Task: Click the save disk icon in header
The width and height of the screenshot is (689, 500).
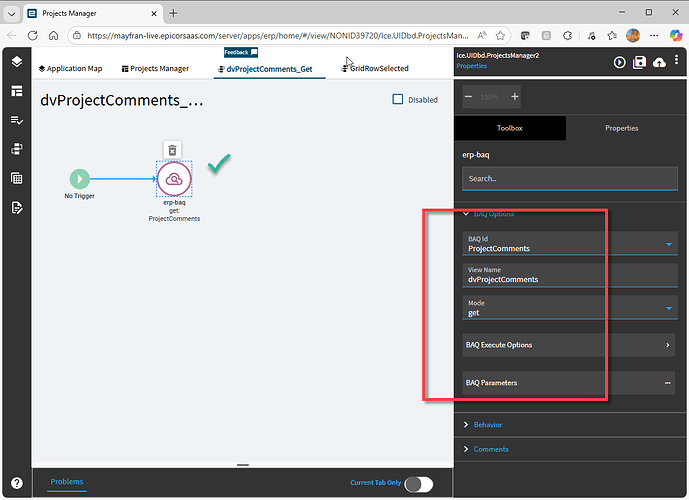Action: point(639,62)
